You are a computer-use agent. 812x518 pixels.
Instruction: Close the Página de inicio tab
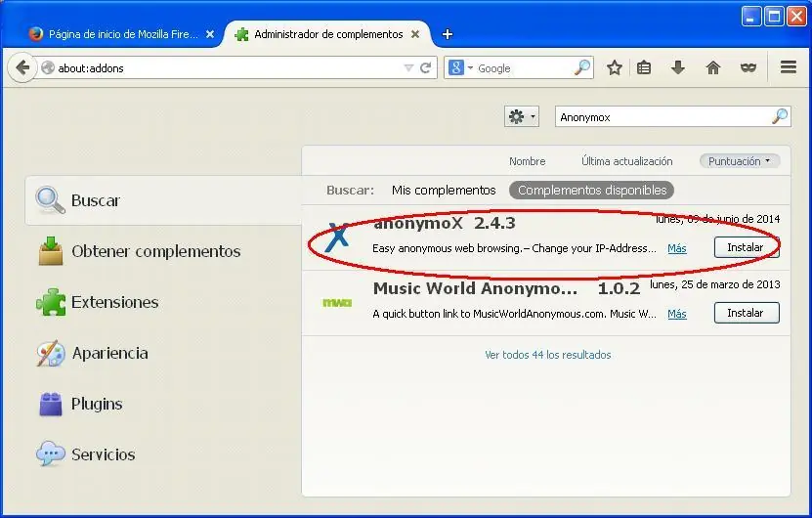click(210, 34)
